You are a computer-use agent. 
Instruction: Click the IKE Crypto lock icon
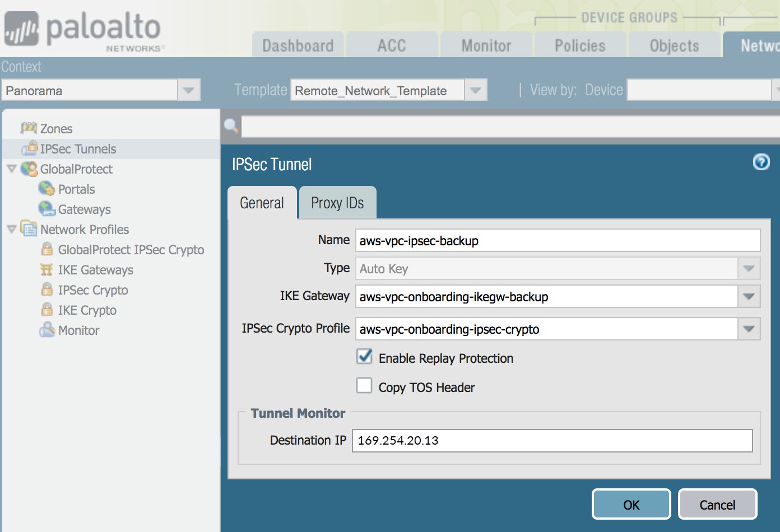(x=47, y=310)
